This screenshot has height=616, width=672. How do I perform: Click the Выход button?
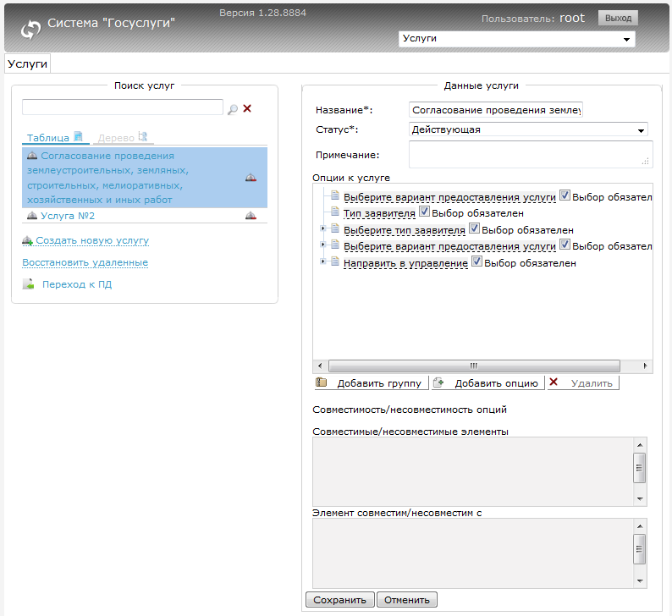coord(618,18)
